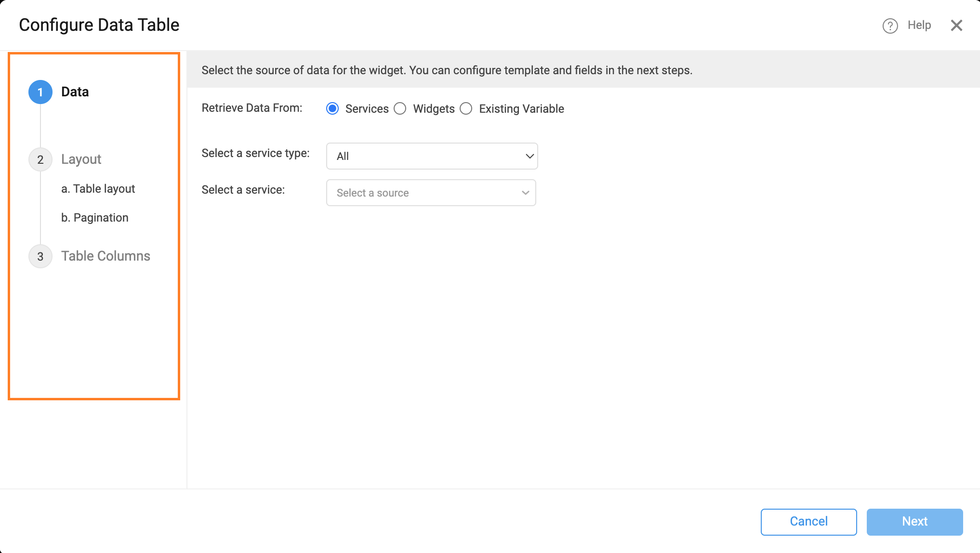This screenshot has width=980, height=553.
Task: Click the step 2 Layout circle indicator
Action: coord(40,159)
